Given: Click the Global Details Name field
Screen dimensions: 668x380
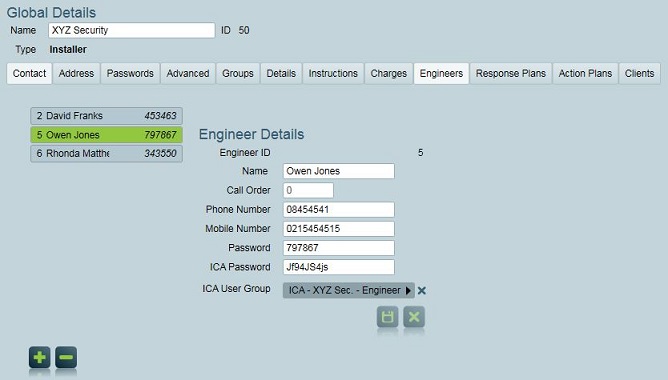Looking at the screenshot, I should click(132, 30).
